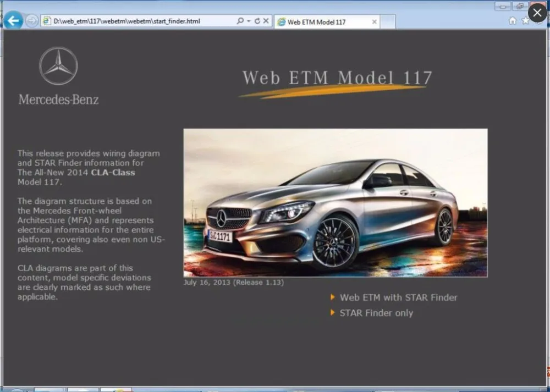Click orange arrow beside Web ETM with STAR Finder
This screenshot has height=392, width=550.
tap(333, 297)
